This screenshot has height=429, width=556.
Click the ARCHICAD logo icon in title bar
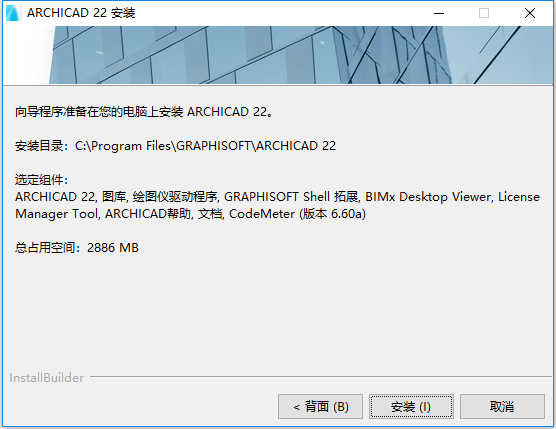(x=13, y=13)
